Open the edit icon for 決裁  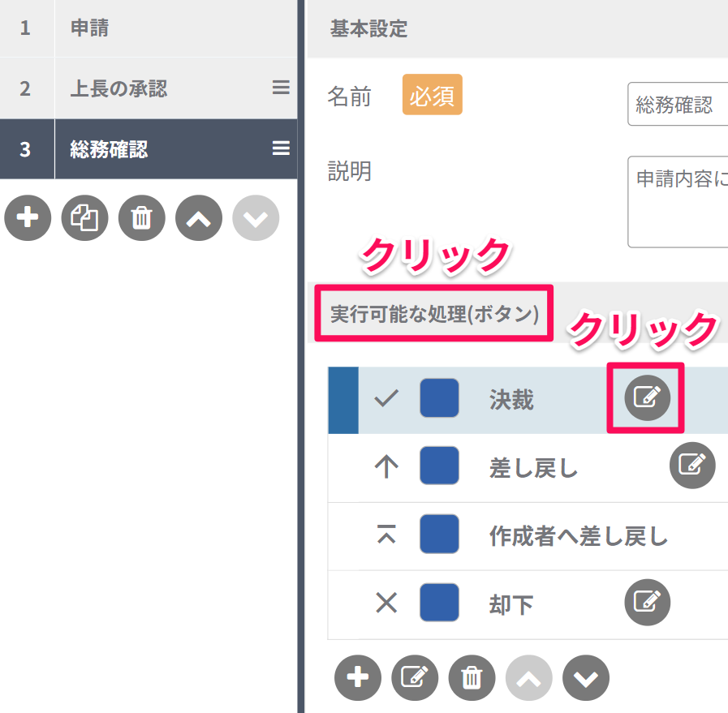(647, 397)
